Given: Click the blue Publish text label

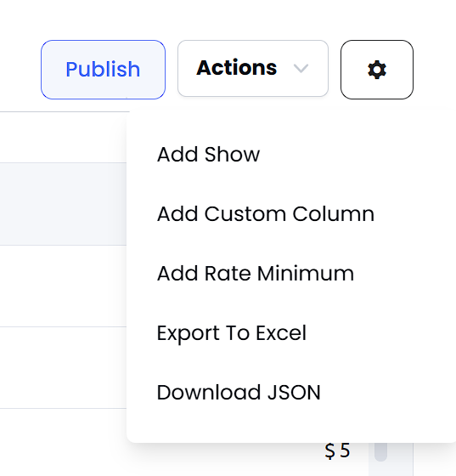Looking at the screenshot, I should point(103,69).
